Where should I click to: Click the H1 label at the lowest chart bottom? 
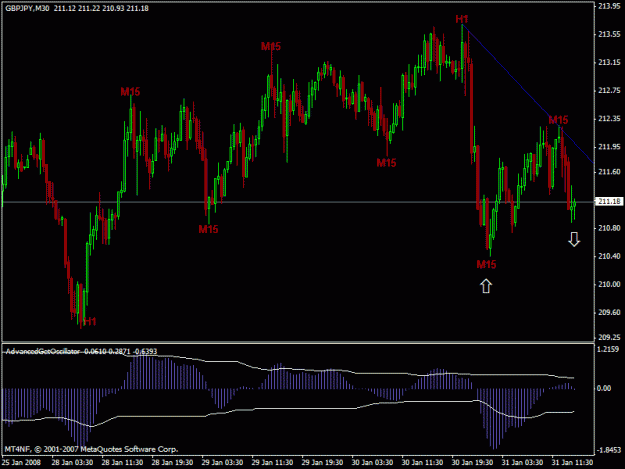click(90, 321)
